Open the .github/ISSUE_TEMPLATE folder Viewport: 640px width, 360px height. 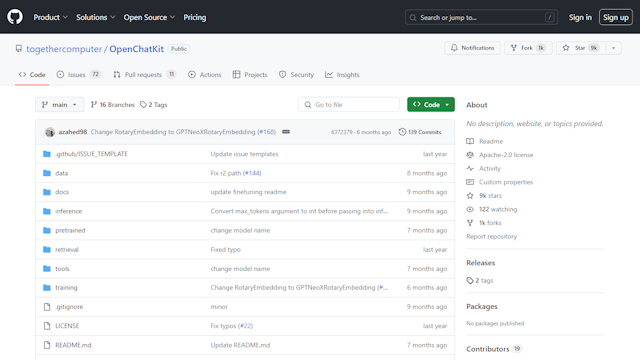[x=91, y=154]
